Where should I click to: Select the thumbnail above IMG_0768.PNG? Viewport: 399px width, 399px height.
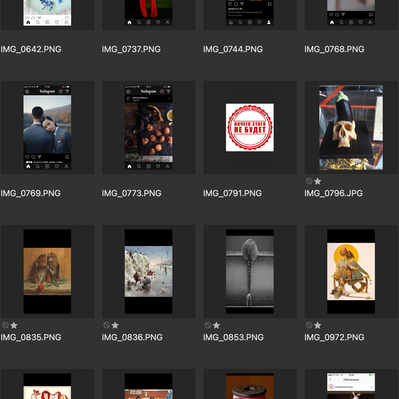coord(351,13)
